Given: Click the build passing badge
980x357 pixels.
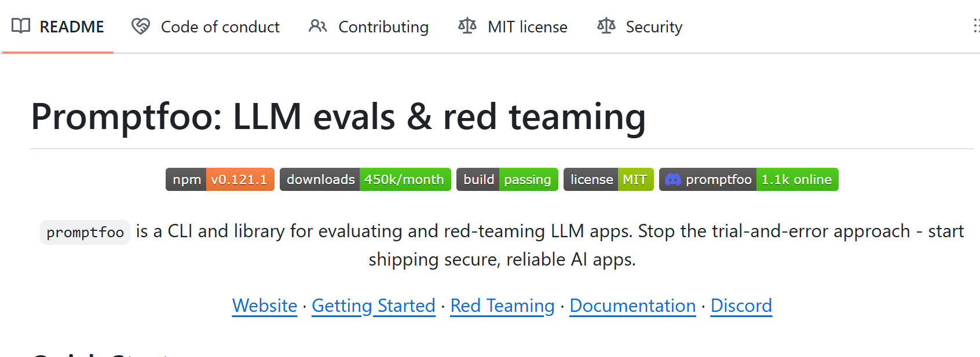Looking at the screenshot, I should pos(507,180).
